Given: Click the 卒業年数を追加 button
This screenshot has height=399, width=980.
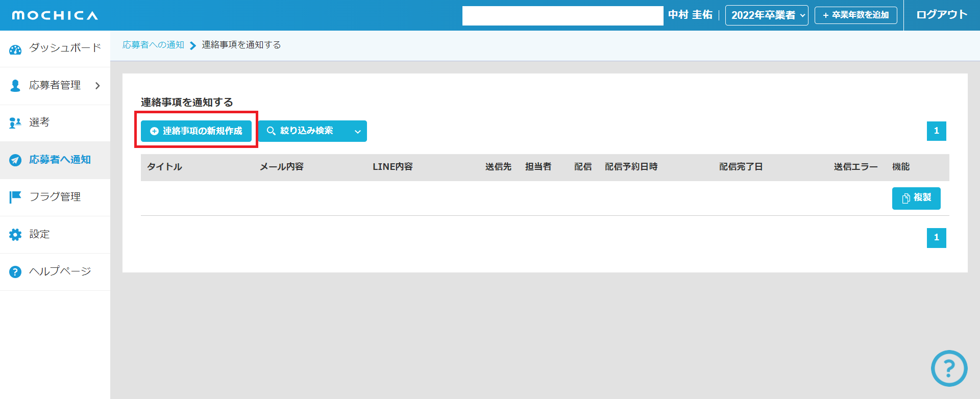Looking at the screenshot, I should [x=855, y=15].
